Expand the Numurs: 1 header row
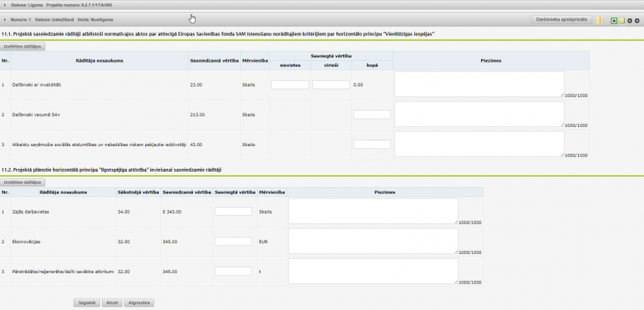The height and width of the screenshot is (310, 644). coord(5,19)
